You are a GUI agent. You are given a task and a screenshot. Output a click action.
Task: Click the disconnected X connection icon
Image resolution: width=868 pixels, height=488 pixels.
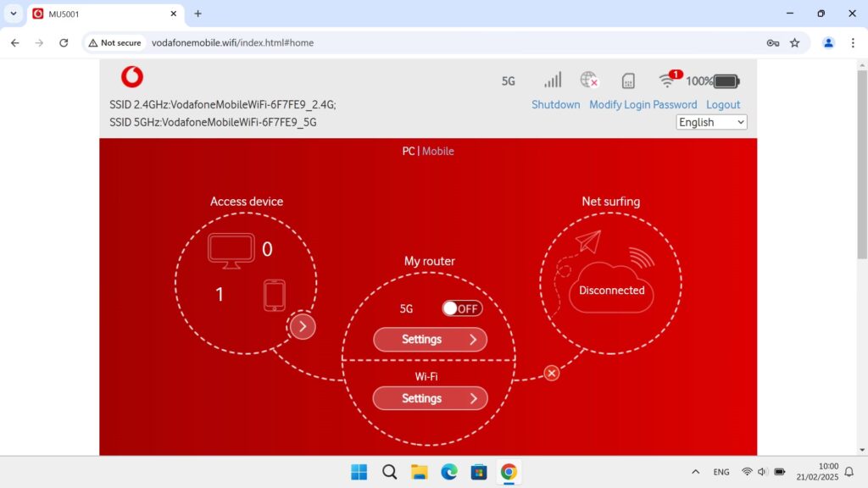(x=552, y=373)
